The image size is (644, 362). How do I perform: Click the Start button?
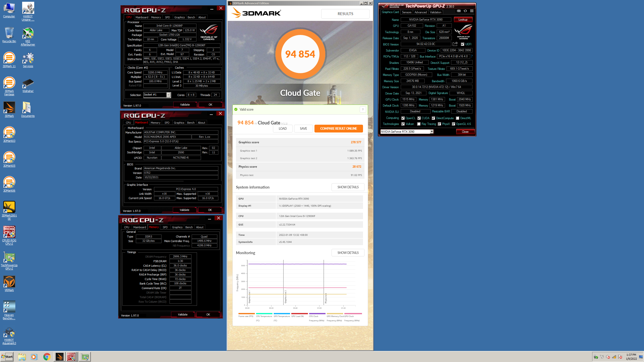coord(7,356)
